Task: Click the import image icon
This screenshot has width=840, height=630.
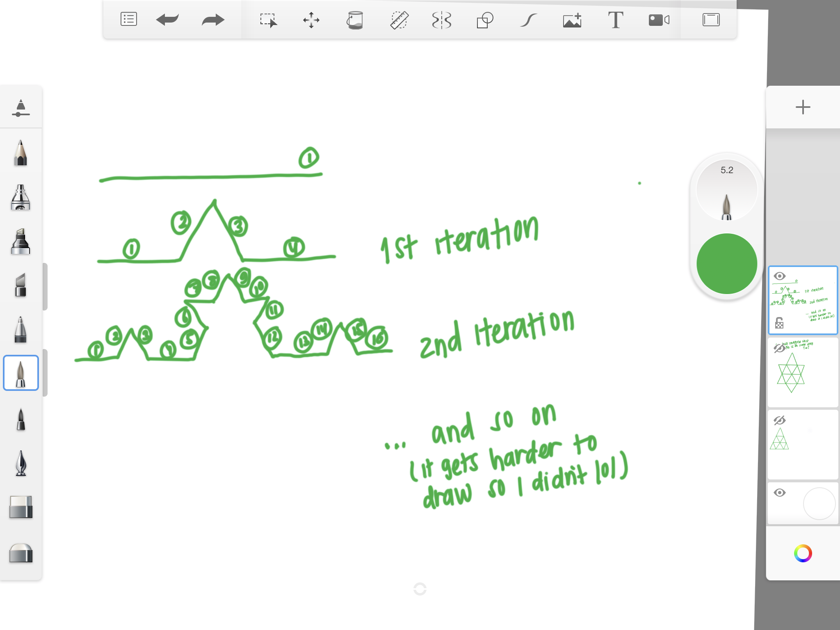Action: [x=572, y=20]
